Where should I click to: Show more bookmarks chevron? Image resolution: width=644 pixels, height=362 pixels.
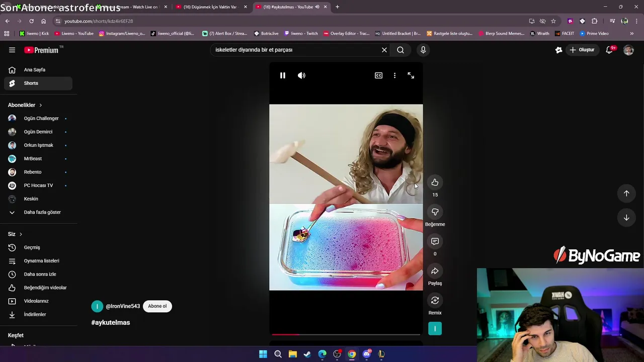coord(631,34)
